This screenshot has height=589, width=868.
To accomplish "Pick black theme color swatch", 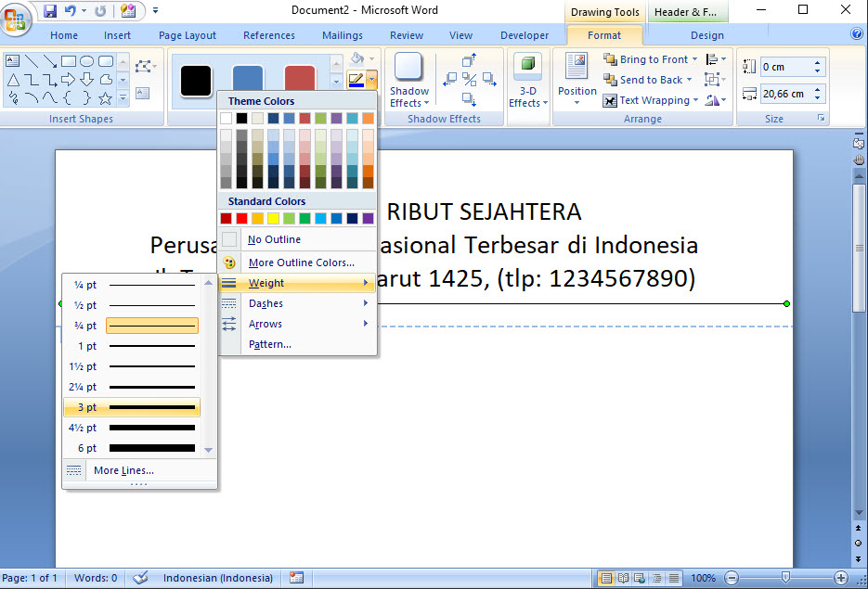I will click(x=242, y=119).
